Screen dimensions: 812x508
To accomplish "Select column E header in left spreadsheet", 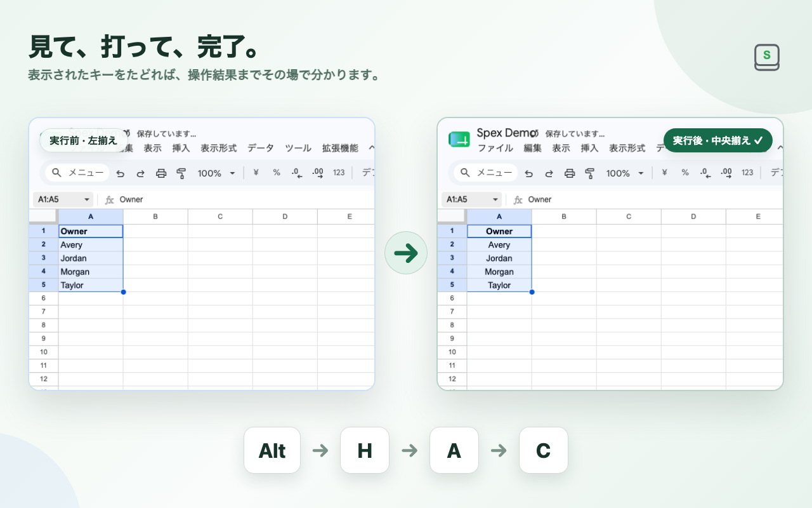I will pos(346,217).
